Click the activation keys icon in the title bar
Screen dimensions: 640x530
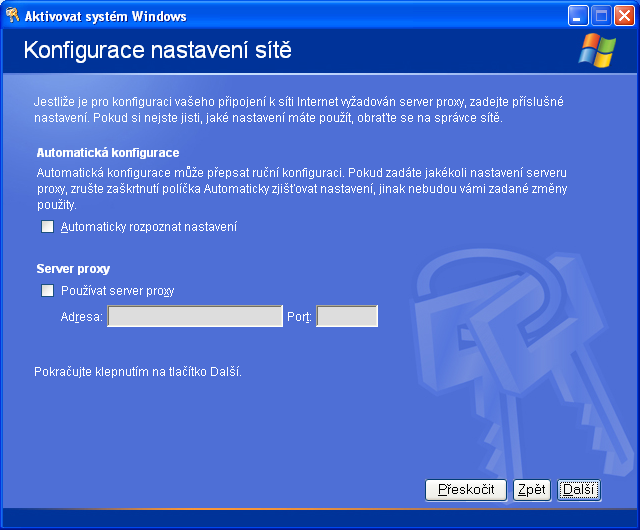(12, 16)
